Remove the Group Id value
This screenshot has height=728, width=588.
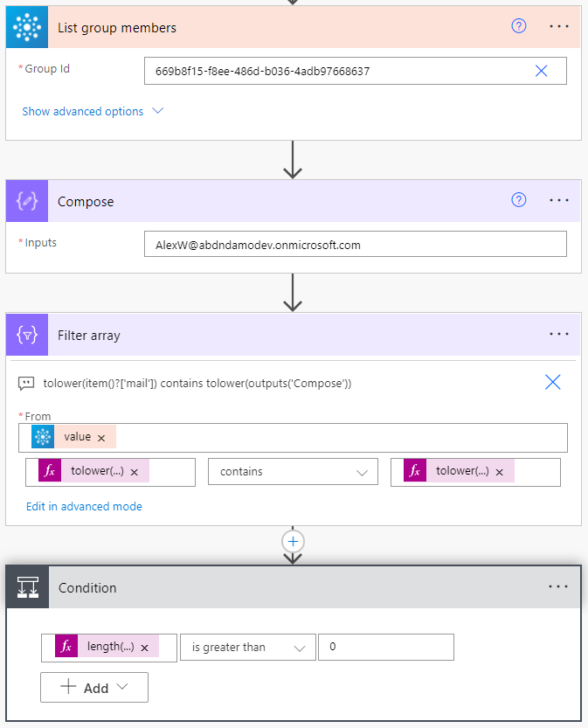[x=541, y=71]
